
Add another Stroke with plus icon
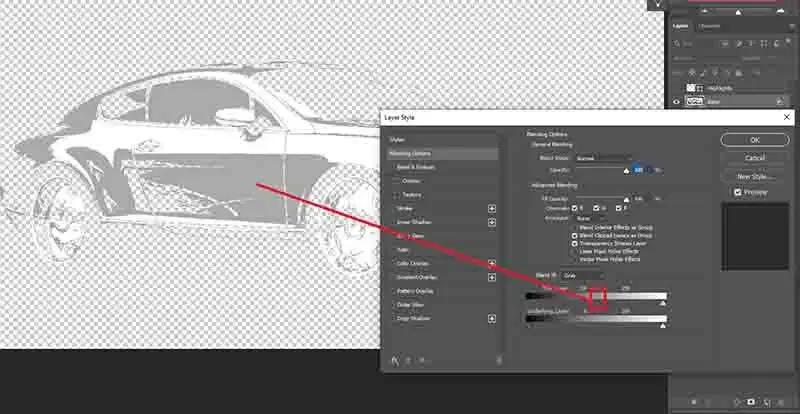[492, 208]
